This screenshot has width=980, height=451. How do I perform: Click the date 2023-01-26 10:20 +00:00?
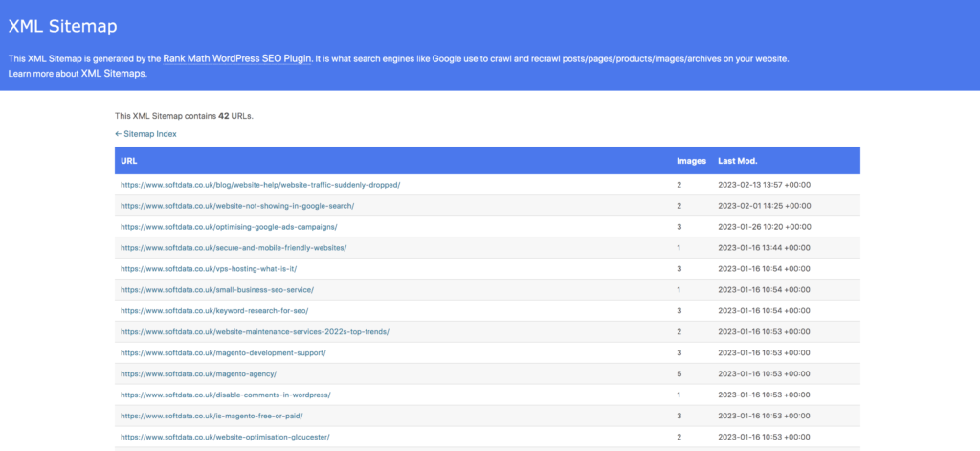click(764, 226)
